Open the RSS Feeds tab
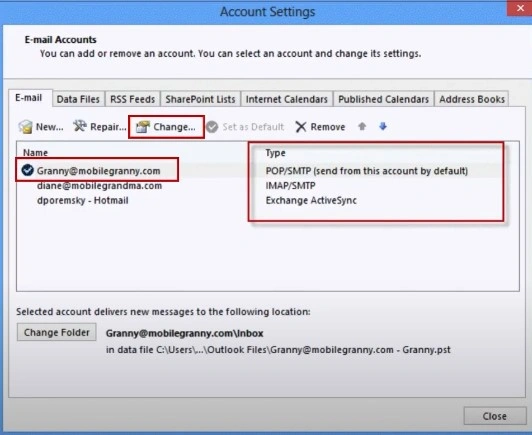The image size is (532, 435). point(132,99)
